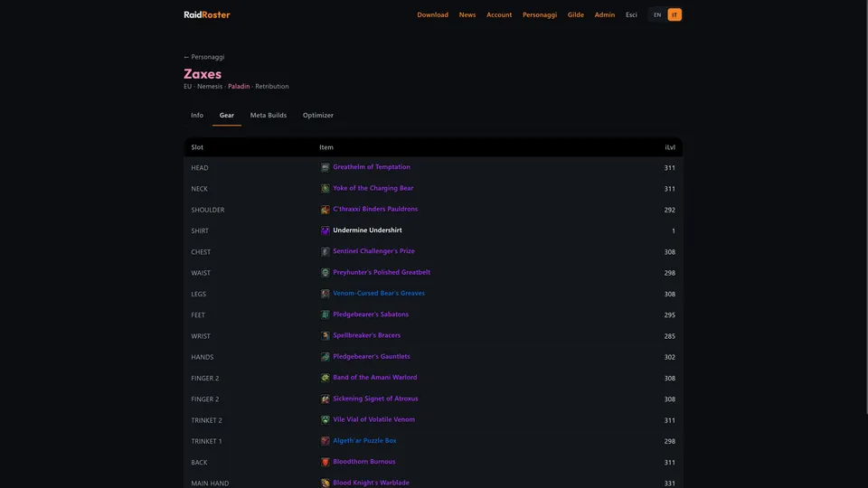Viewport: 868px width, 488px height.
Task: Click the Paladin class label
Action: tap(239, 87)
